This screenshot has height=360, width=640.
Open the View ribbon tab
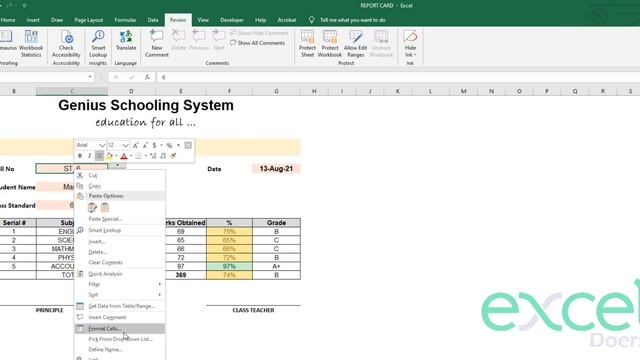203,20
